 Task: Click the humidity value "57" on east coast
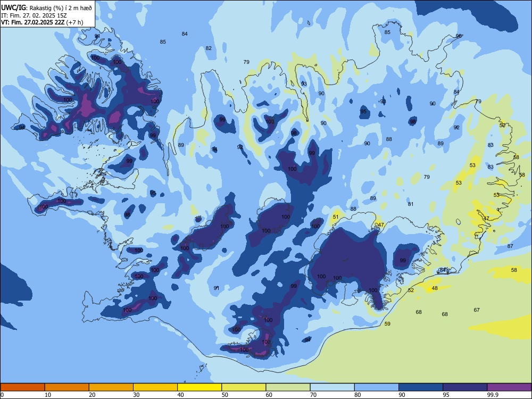click(x=503, y=125)
